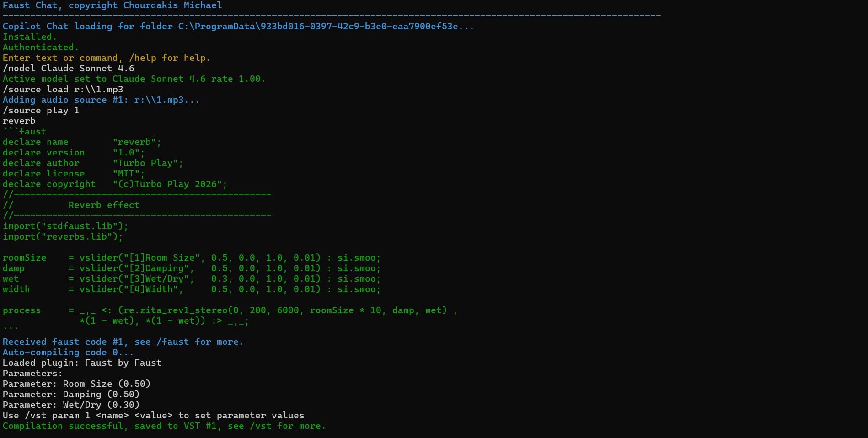Click the "Adding audio source #1" message
The height and width of the screenshot is (438, 868).
(x=101, y=100)
